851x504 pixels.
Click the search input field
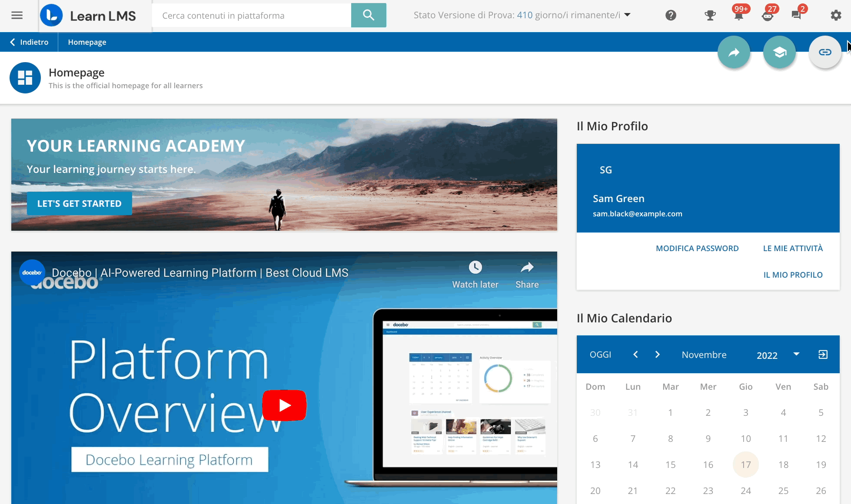pos(252,16)
